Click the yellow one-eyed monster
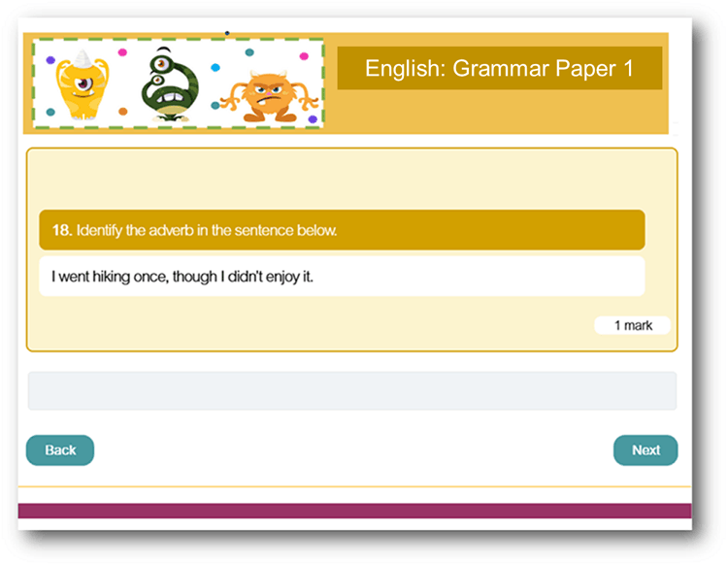This screenshot has height=565, width=728. point(83,84)
